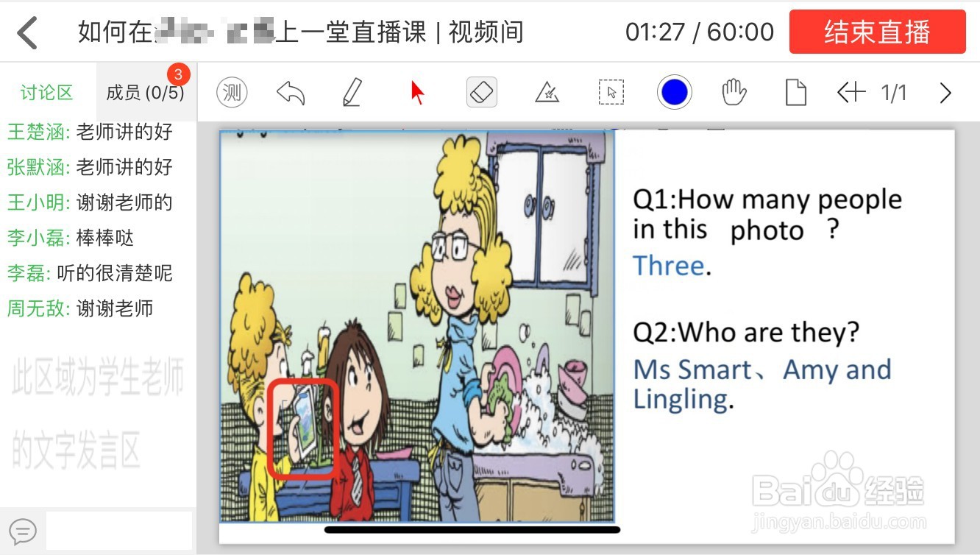Open the blue color picker swatch

(x=675, y=93)
